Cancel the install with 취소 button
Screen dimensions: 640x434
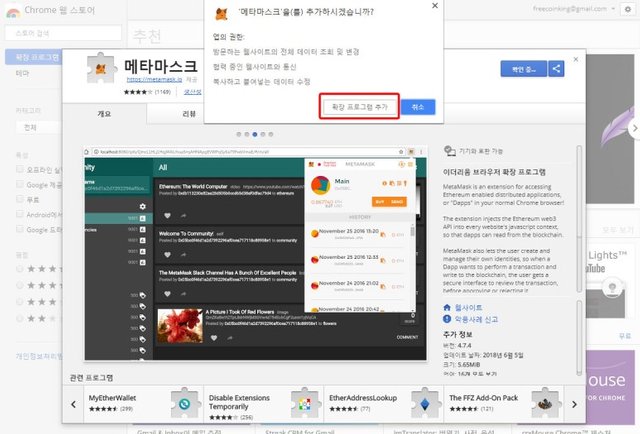(418, 107)
